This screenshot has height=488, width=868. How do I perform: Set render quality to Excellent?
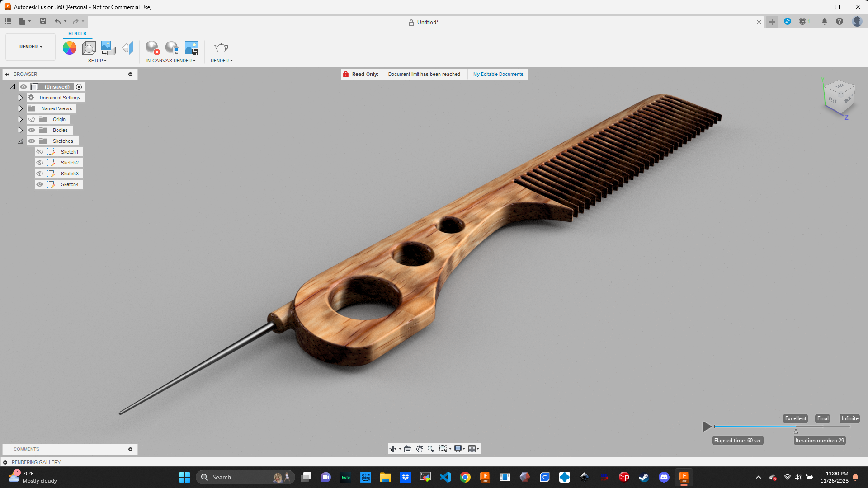point(796,418)
